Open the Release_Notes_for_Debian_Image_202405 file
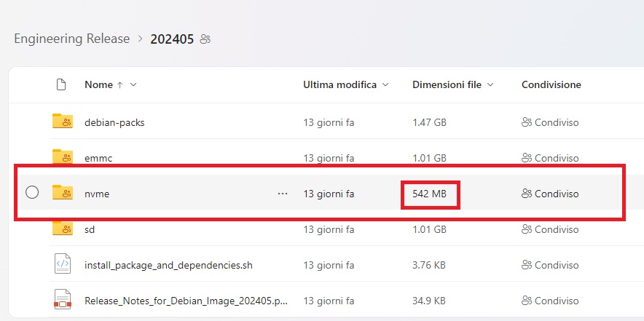 186,301
